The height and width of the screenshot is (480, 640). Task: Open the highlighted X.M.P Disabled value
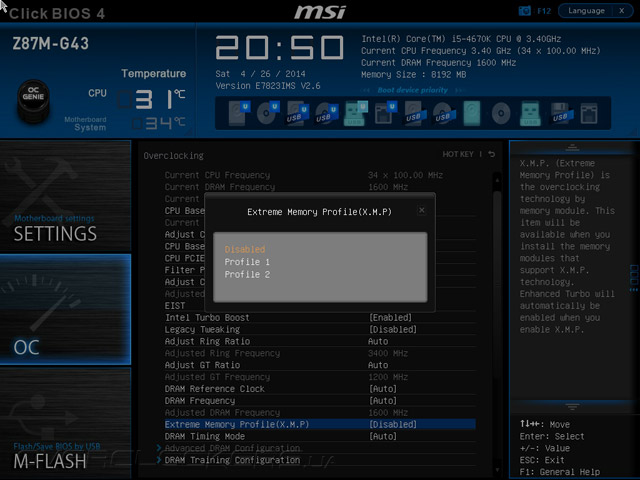(x=393, y=424)
